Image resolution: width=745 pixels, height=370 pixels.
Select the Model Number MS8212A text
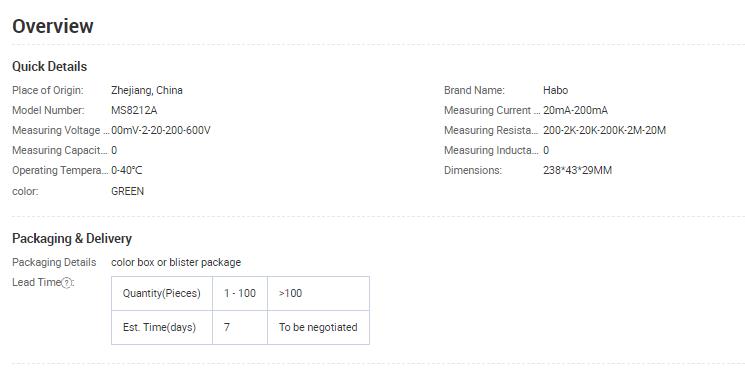pos(134,110)
